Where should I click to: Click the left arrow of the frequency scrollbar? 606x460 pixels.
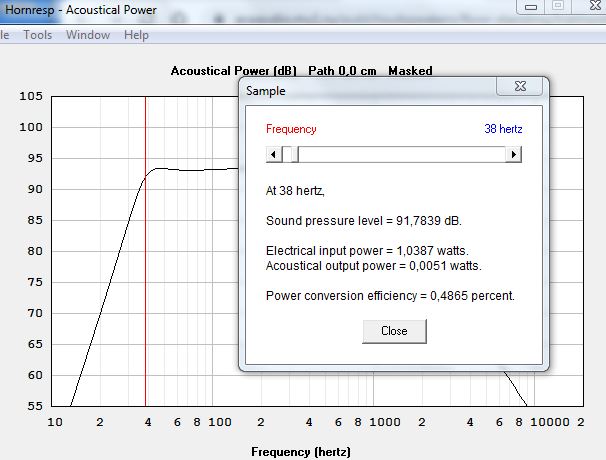point(274,155)
